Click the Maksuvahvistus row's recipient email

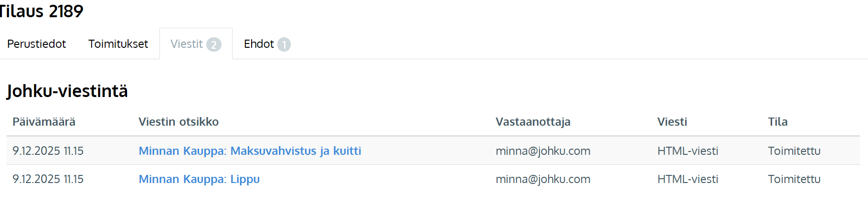click(543, 151)
